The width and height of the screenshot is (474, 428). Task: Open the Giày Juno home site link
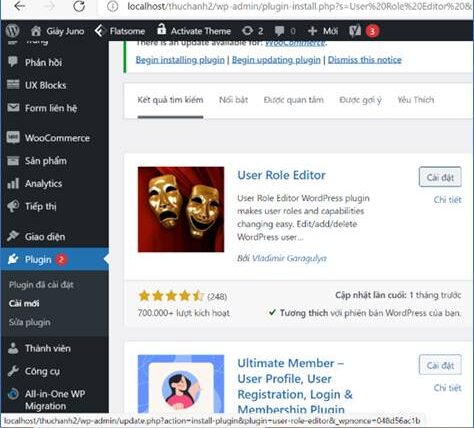tap(57, 31)
